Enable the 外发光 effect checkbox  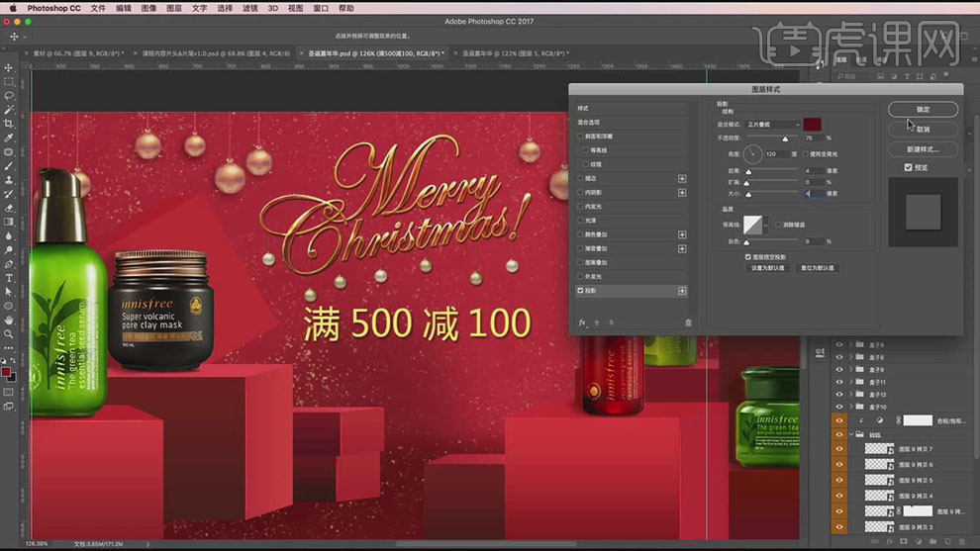click(580, 276)
